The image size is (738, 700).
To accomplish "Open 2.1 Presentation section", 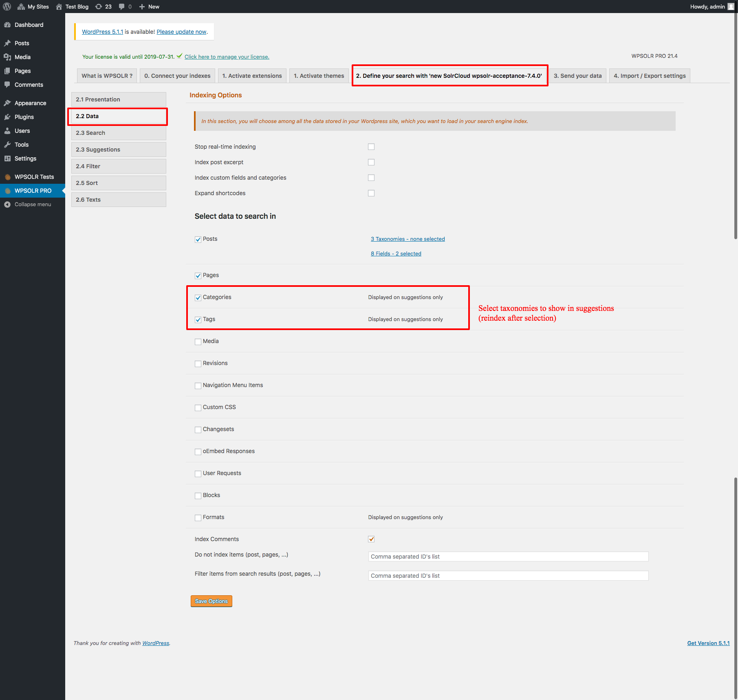I will tap(119, 99).
